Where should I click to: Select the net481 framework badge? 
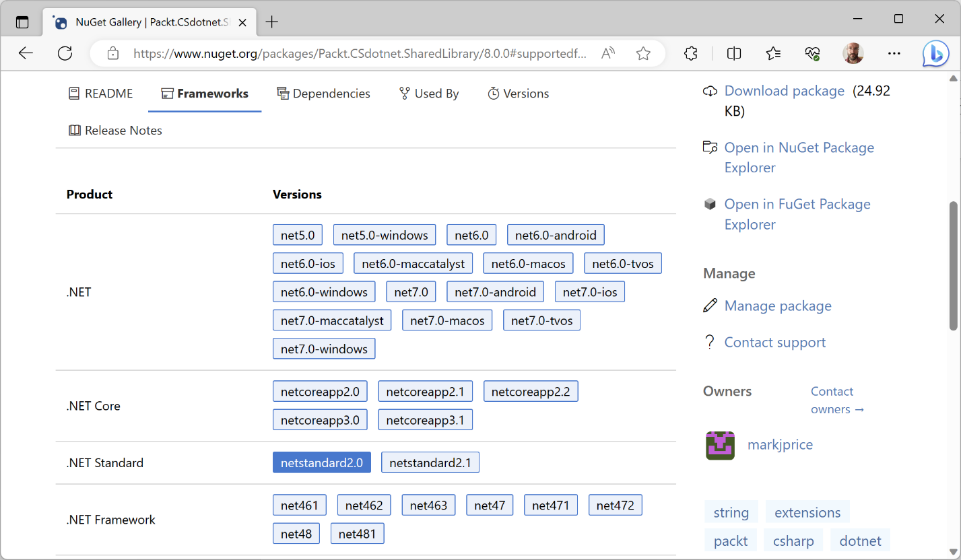(x=358, y=534)
